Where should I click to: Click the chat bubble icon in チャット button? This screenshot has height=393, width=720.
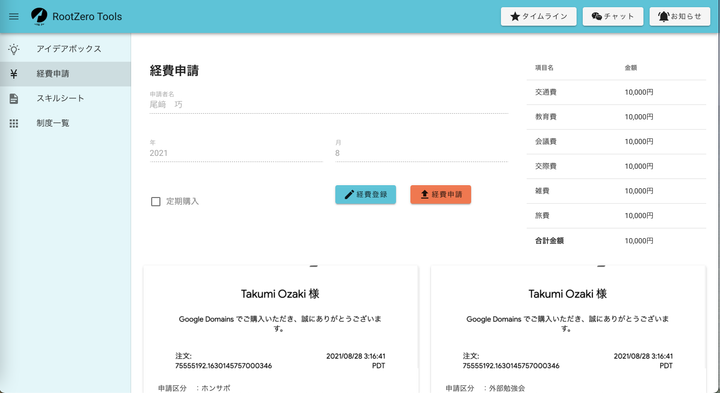pyautogui.click(x=596, y=17)
